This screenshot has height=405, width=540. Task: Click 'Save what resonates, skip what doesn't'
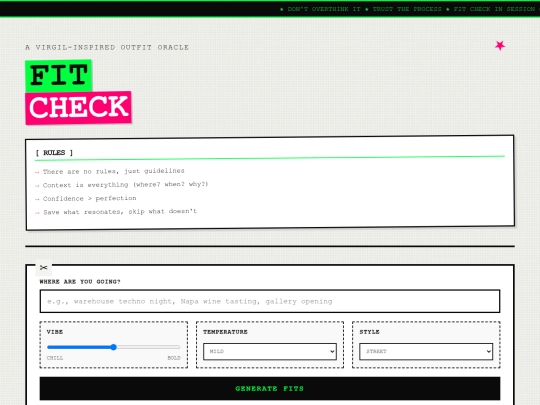[120, 212]
